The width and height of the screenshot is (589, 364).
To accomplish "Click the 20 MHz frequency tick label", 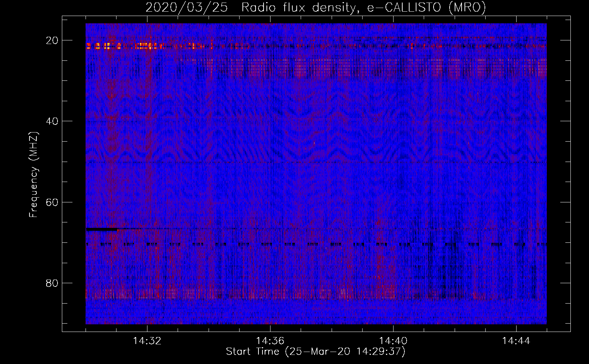I will pyautogui.click(x=52, y=40).
